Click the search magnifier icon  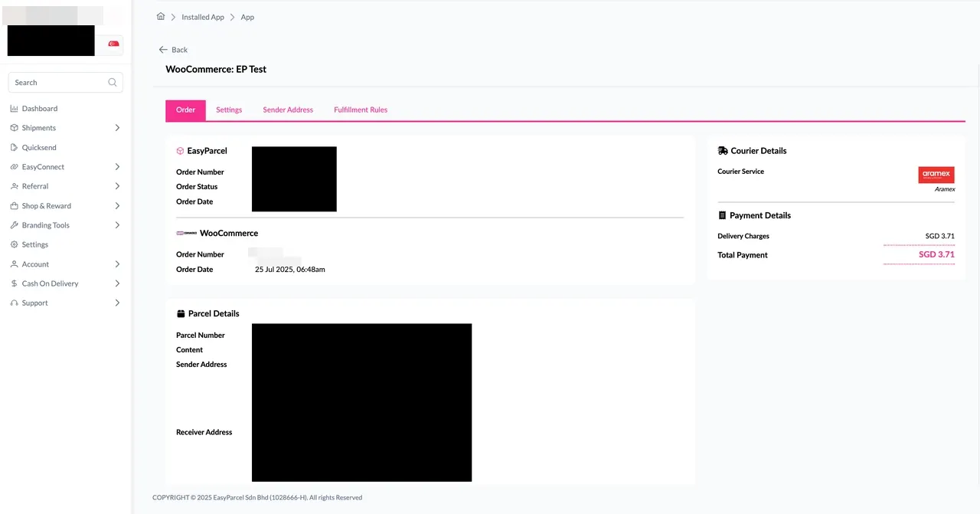112,82
